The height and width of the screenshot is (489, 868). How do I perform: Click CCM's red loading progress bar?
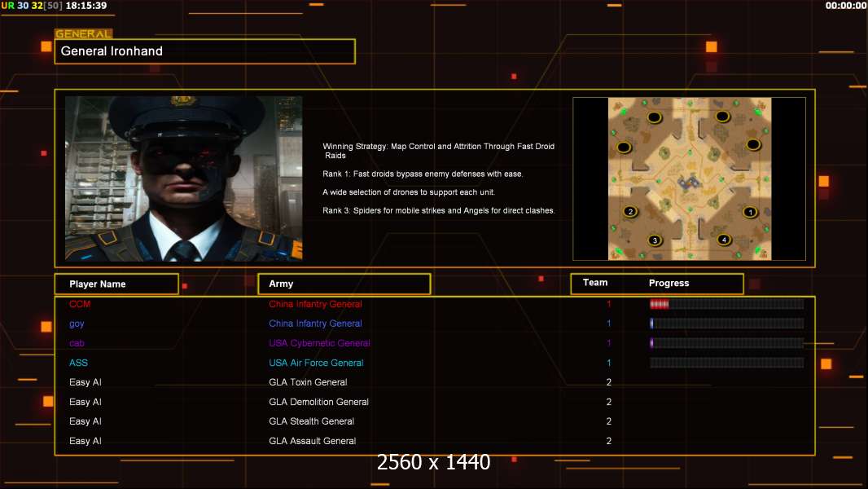727,304
